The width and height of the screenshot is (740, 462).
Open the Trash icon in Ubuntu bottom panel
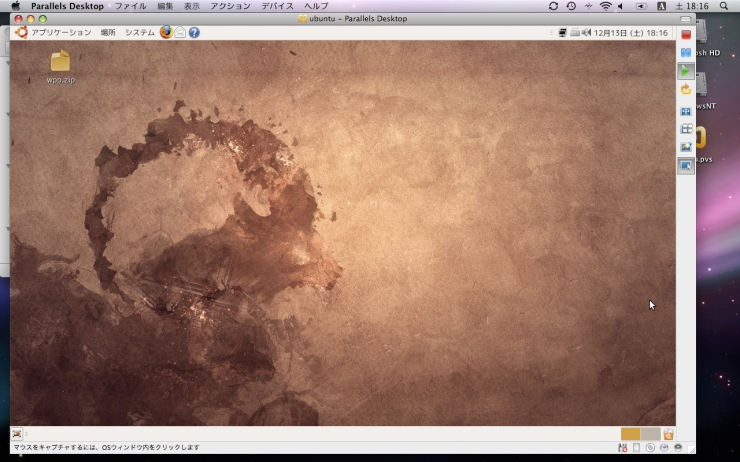click(x=668, y=434)
